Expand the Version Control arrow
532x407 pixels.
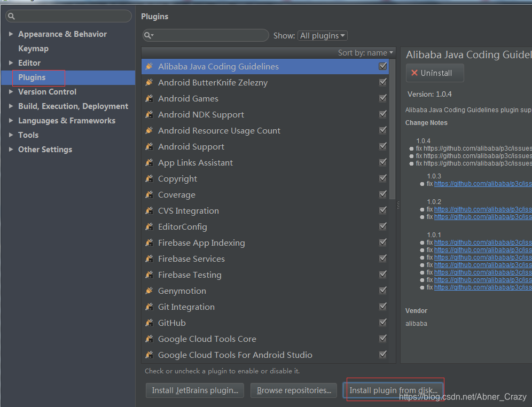point(11,91)
